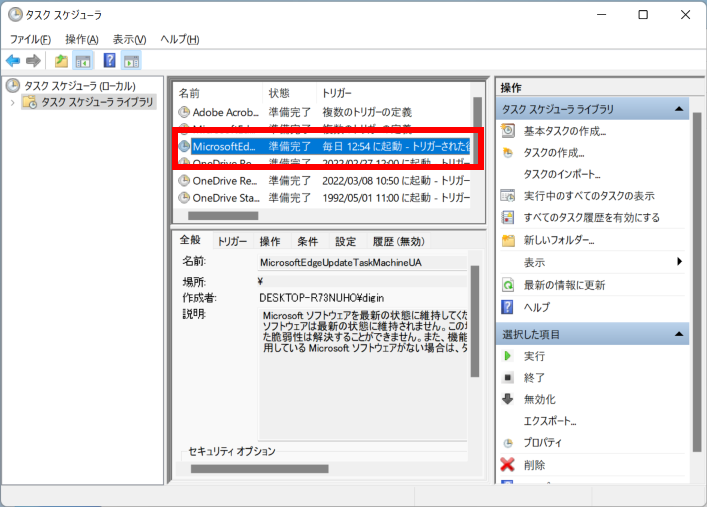
Task: Click 基本タスクの作成... action text
Action: tap(565, 131)
